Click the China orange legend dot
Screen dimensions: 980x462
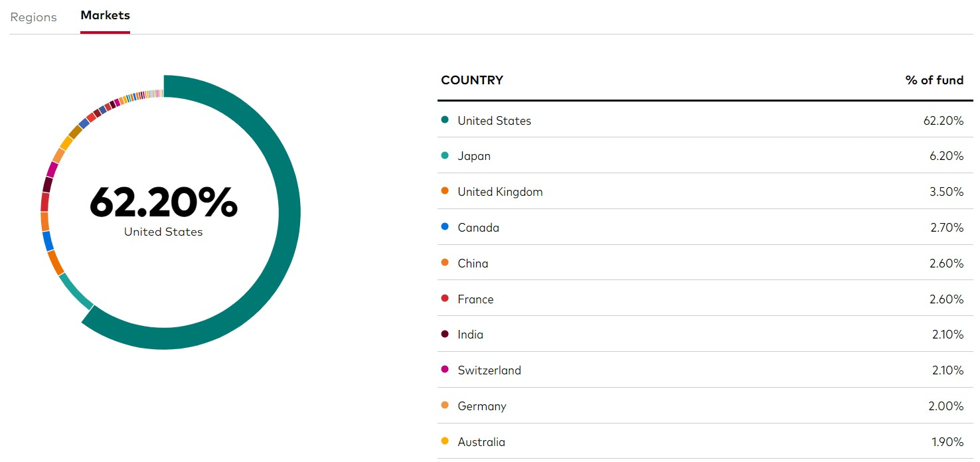(x=445, y=264)
